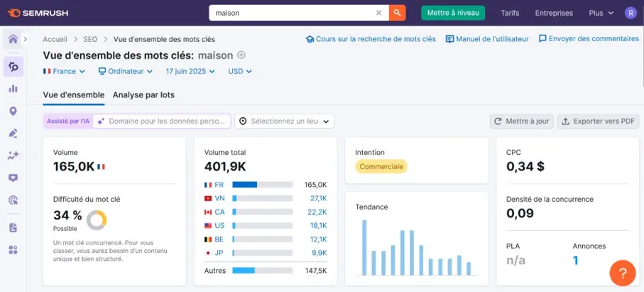644x292 pixels.
Task: Click the location pin in place selector
Action: pyautogui.click(x=243, y=121)
